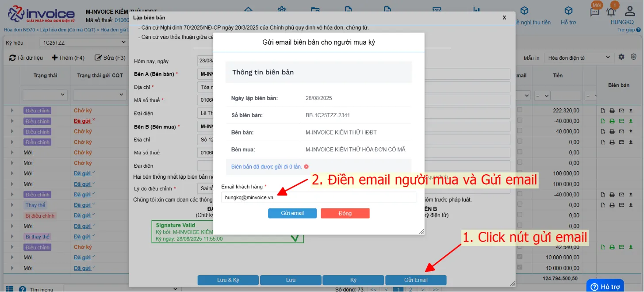The height and width of the screenshot is (292, 644).
Task: Expand the row with red Đã gửi status
Action: (12, 121)
